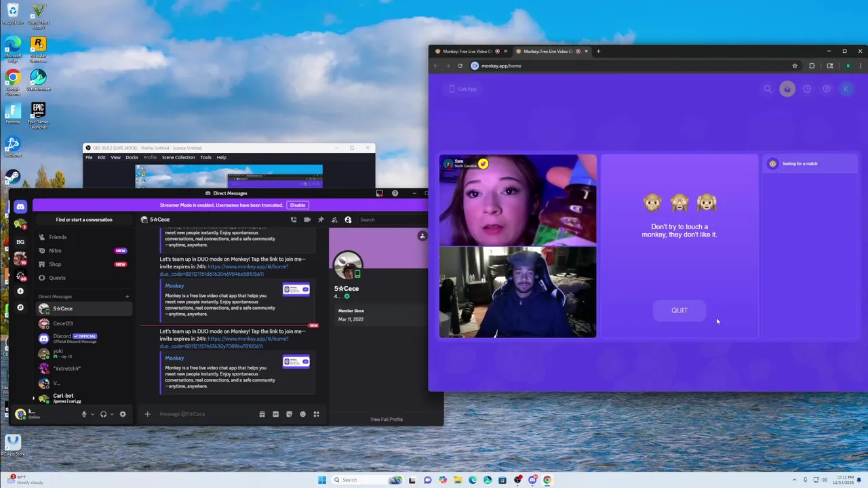Open a new Chrome tab
This screenshot has height=488, width=868.
pyautogui.click(x=598, y=52)
